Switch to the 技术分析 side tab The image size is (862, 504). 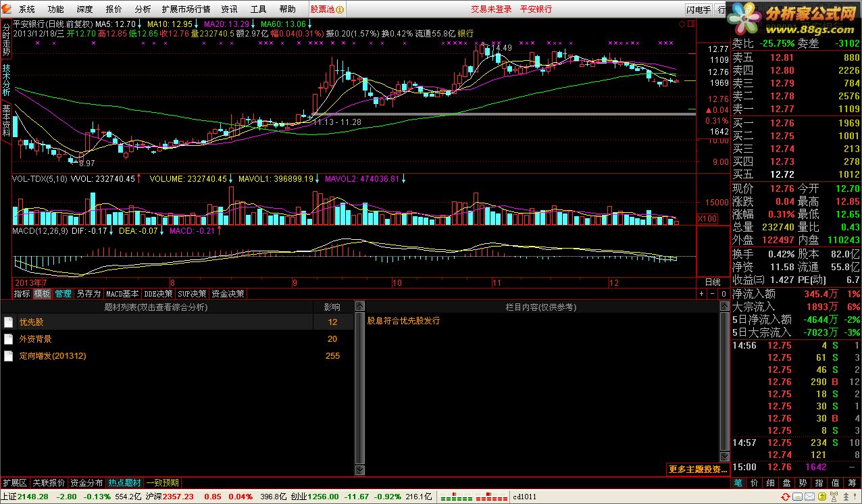pos(6,80)
